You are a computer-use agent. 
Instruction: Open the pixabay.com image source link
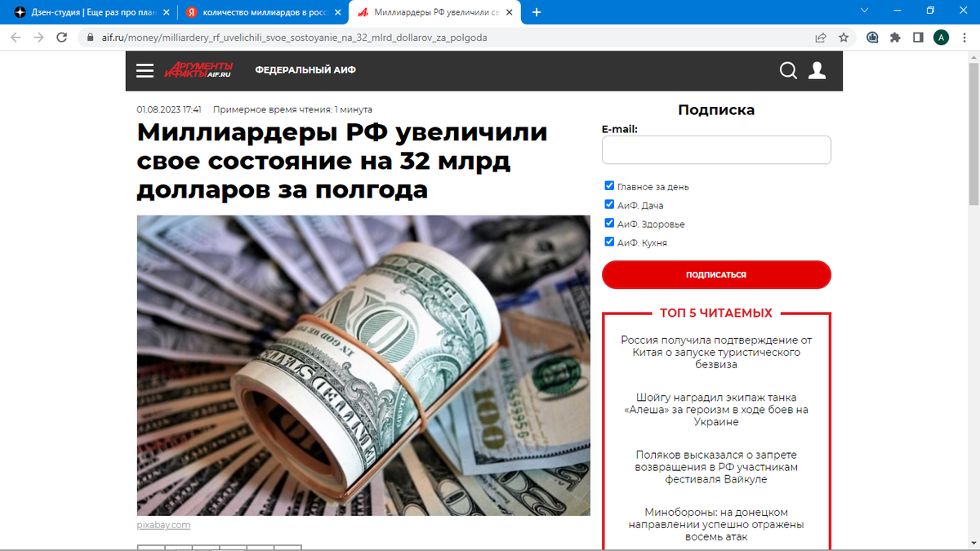pyautogui.click(x=163, y=525)
